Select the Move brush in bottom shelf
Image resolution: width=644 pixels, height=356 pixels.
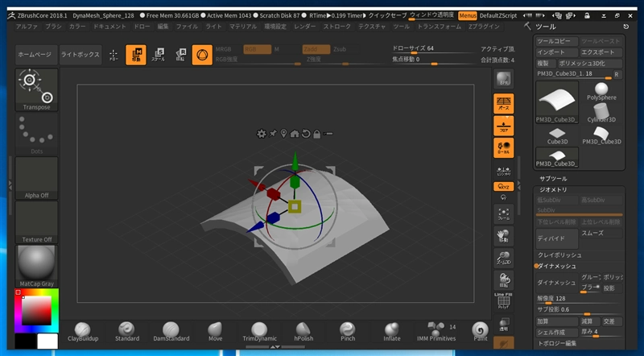point(215,332)
